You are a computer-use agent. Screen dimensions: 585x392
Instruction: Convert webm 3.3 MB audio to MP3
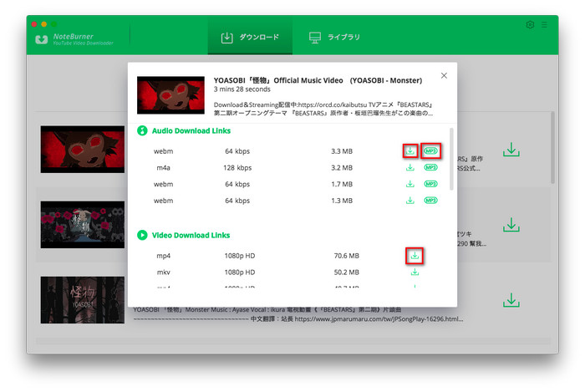point(430,150)
